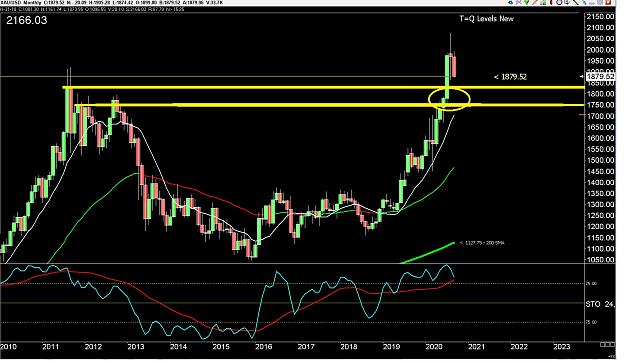This screenshot has height=362, width=625.
Task: Click the 2021 year on time axis
Action: point(476,347)
